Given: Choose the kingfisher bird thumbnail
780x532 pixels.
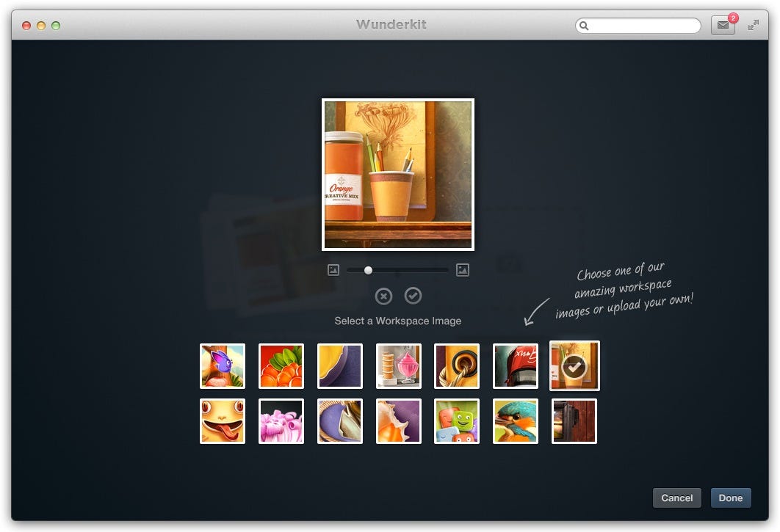Looking at the screenshot, I should (x=516, y=421).
